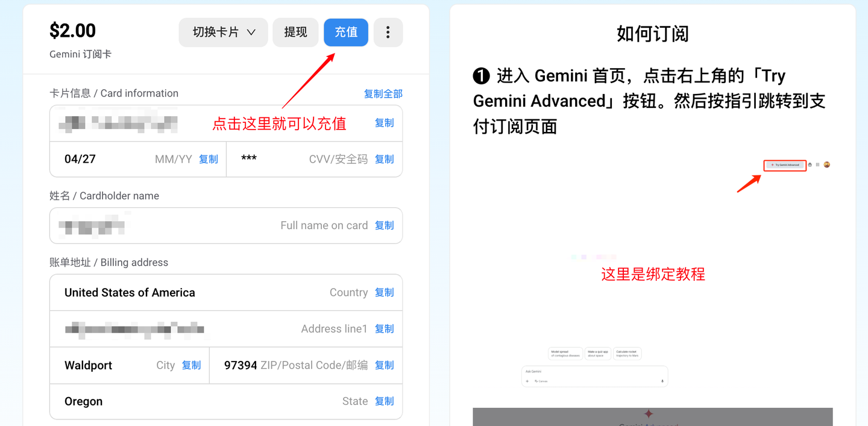The image size is (868, 426).
Task: Click the 卡片信息 / Card information heading
Action: 114,93
